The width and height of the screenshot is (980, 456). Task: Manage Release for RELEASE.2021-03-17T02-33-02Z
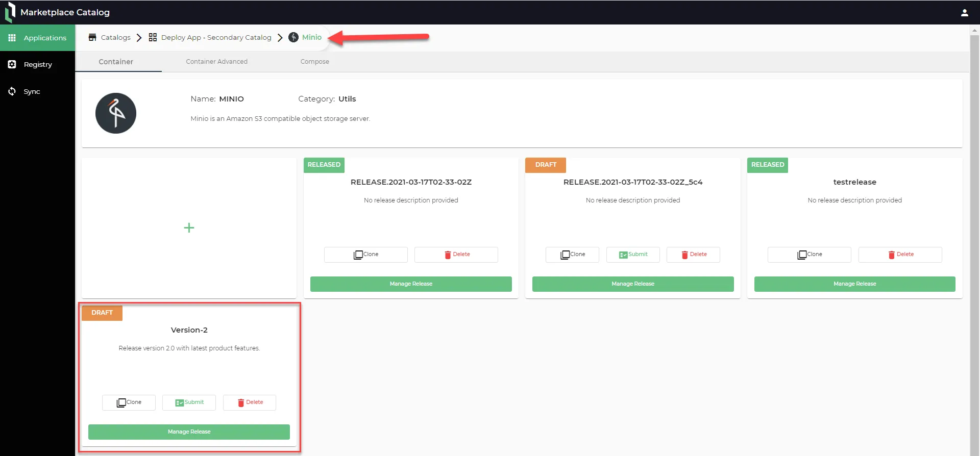(411, 284)
